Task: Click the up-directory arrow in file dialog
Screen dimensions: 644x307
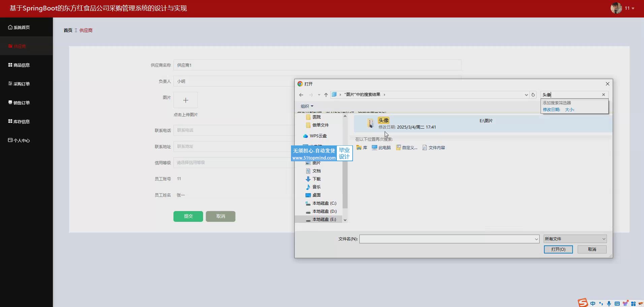Action: coord(326,95)
